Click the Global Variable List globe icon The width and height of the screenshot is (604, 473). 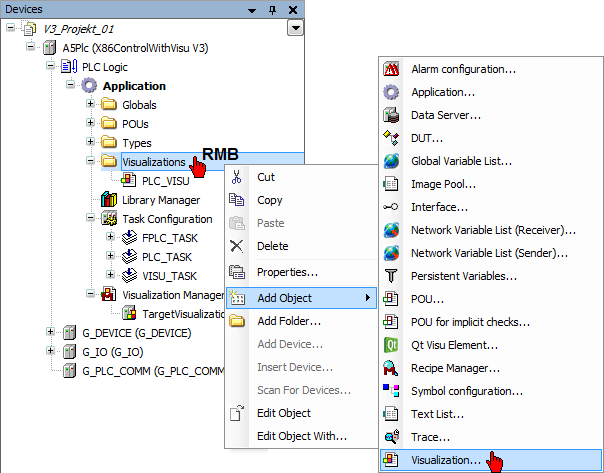point(391,161)
